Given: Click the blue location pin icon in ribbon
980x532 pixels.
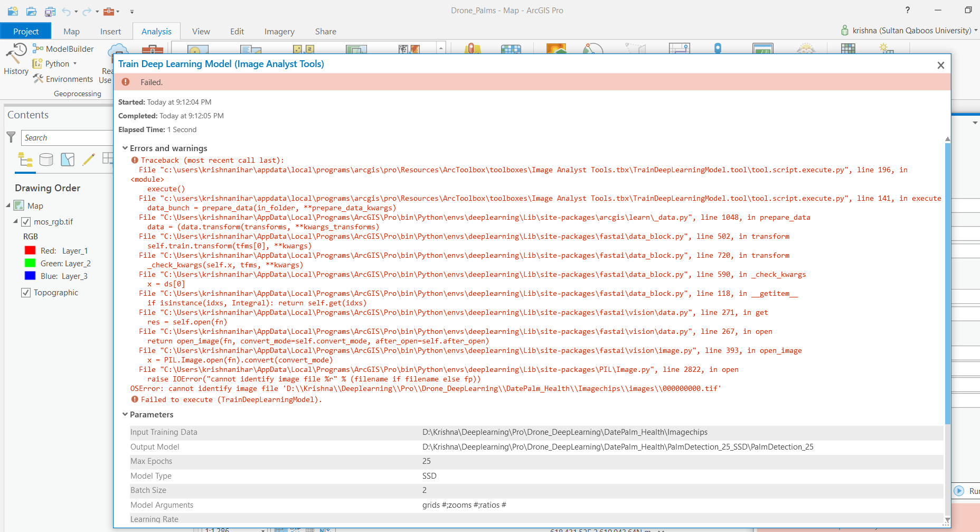Looking at the screenshot, I should pos(718,49).
